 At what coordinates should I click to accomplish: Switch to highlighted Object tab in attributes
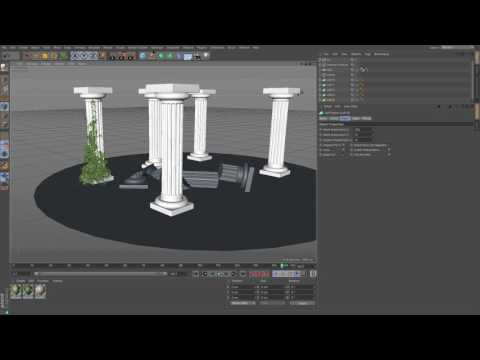345,118
